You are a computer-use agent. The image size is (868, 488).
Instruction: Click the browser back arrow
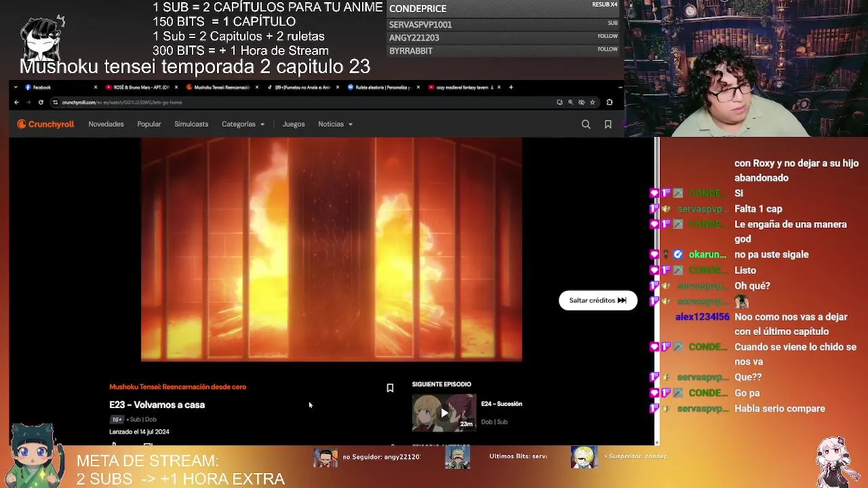click(x=16, y=102)
